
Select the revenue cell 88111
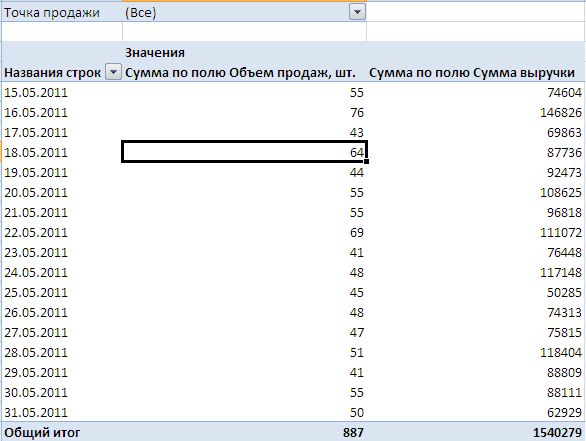tap(475, 392)
